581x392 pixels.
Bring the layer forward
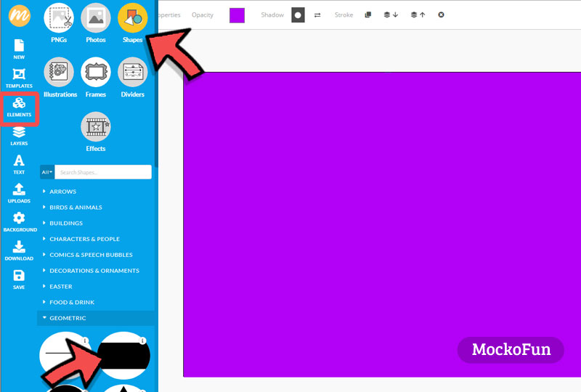[x=418, y=15]
